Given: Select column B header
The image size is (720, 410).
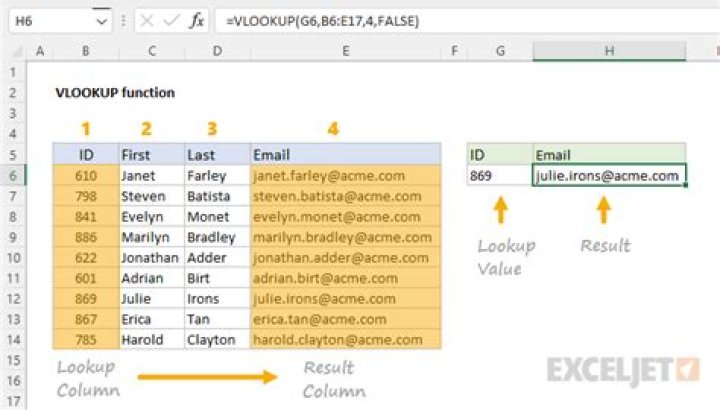Looking at the screenshot, I should 86,51.
